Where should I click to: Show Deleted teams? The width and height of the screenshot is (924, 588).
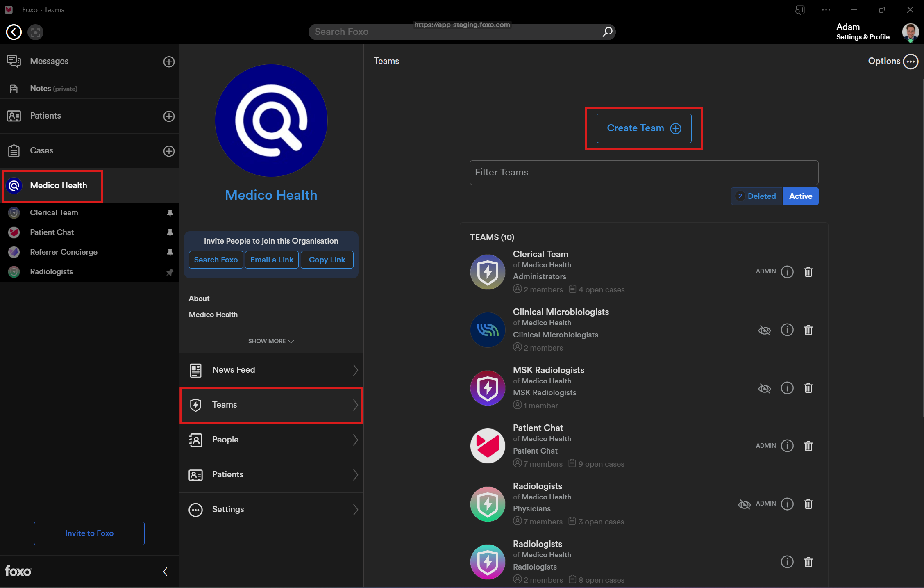pyautogui.click(x=757, y=196)
